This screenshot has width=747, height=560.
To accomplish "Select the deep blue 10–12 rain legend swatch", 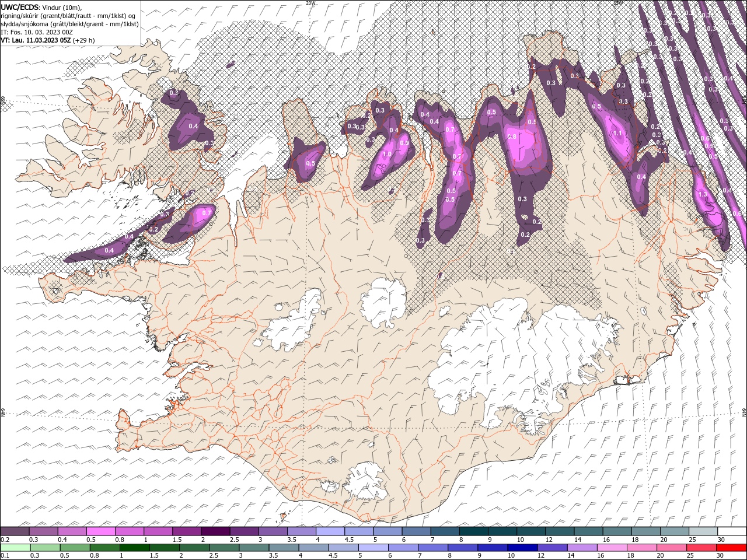I will pos(522,548).
